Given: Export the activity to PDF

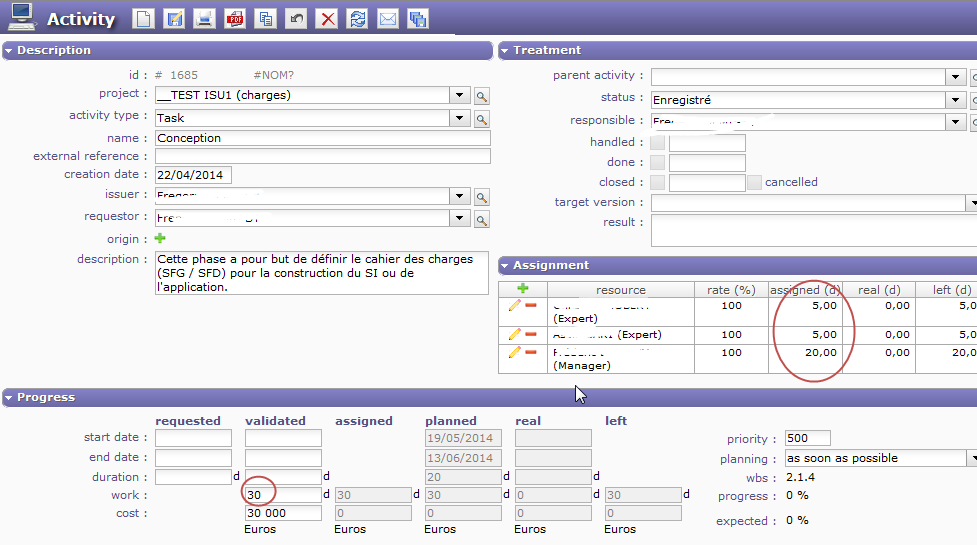Looking at the screenshot, I should coord(235,19).
